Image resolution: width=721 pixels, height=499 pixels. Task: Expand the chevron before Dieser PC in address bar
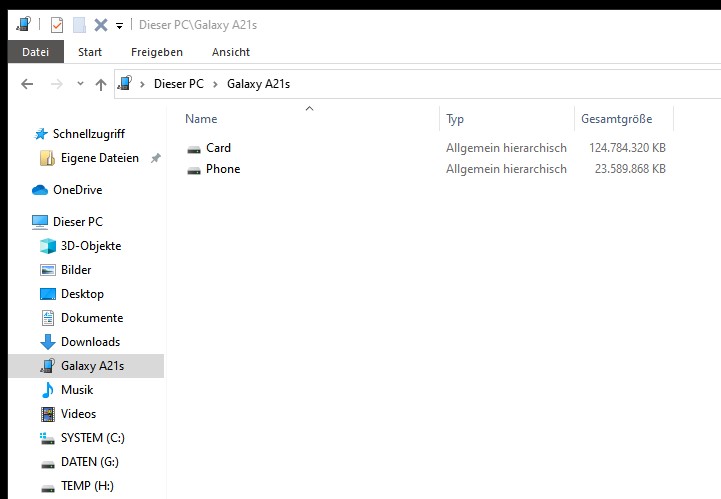tap(143, 84)
